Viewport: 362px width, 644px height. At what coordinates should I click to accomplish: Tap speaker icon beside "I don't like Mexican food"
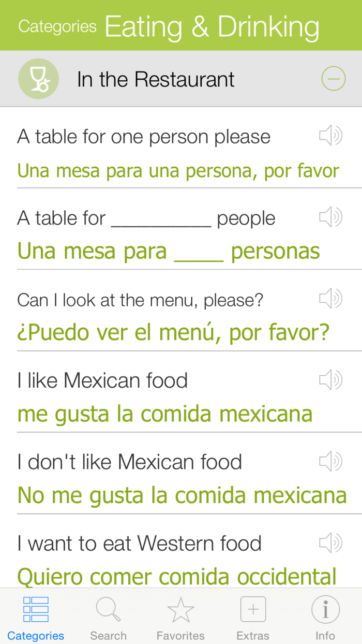point(330,461)
